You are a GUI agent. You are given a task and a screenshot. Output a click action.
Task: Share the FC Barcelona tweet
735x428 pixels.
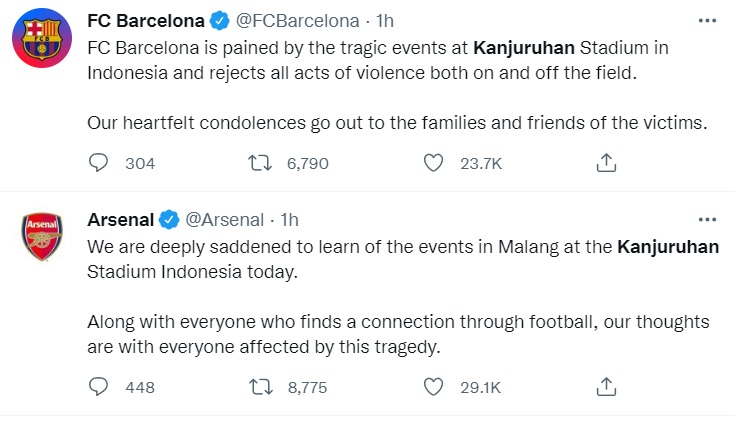coord(606,163)
